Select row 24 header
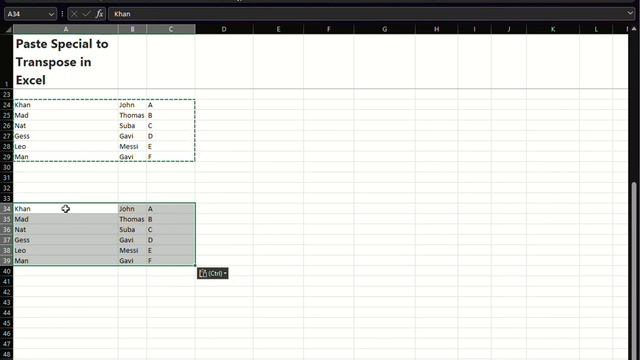 pos(7,105)
